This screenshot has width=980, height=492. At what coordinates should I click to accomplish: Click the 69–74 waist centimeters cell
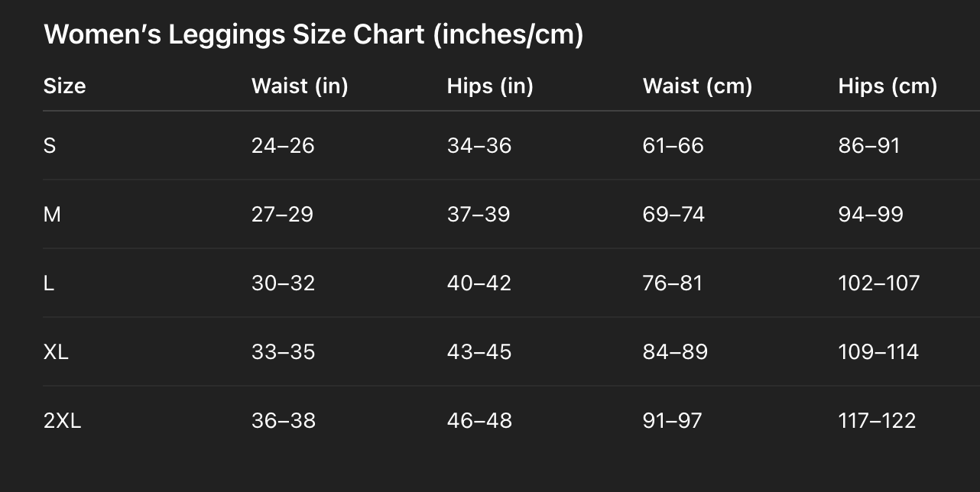click(673, 214)
